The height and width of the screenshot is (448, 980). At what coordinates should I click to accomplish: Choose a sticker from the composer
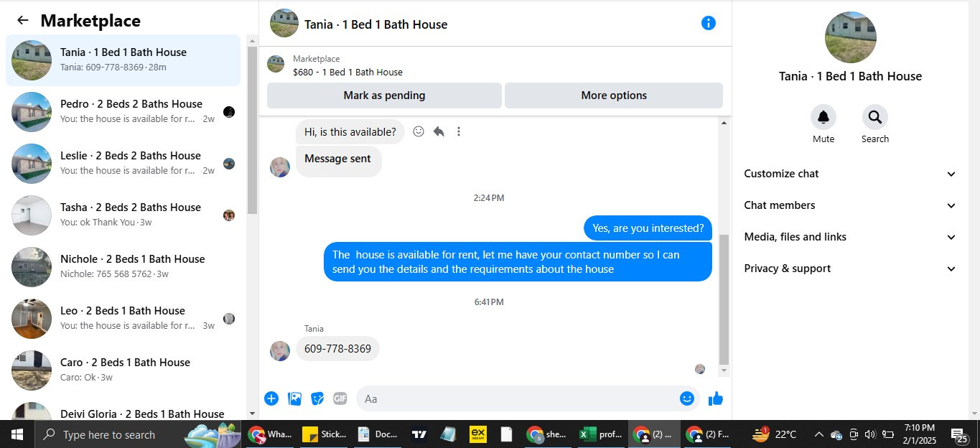click(317, 398)
